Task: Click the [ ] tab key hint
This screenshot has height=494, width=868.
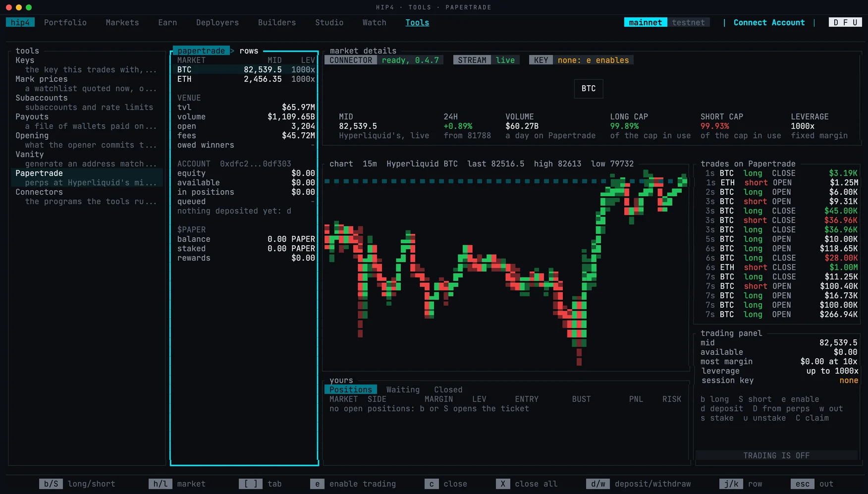Action: pos(260,484)
